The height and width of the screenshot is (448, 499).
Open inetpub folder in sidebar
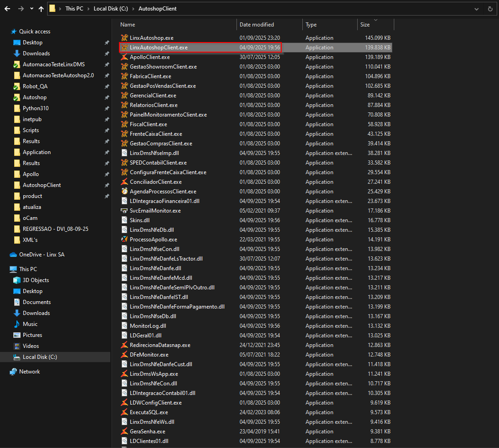click(x=32, y=119)
